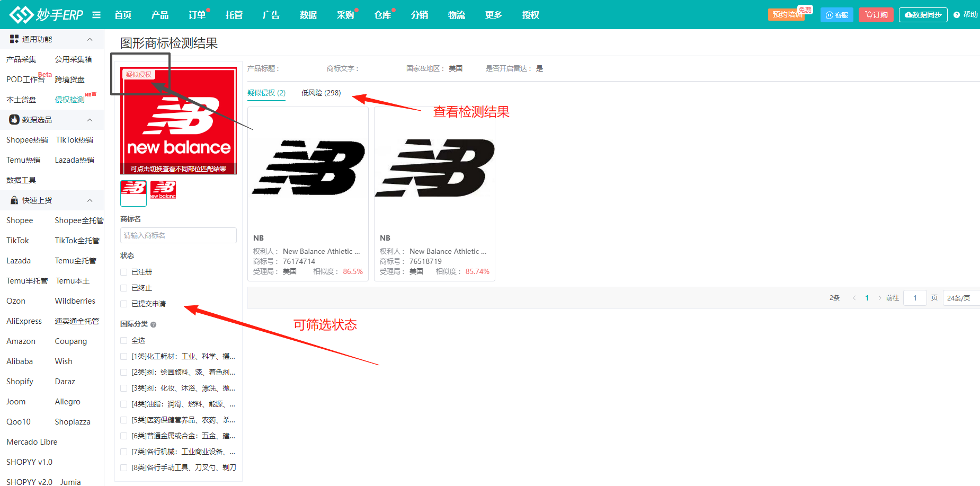Open NB trademark card 76518719
This screenshot has width=980, height=486.
tap(434, 194)
